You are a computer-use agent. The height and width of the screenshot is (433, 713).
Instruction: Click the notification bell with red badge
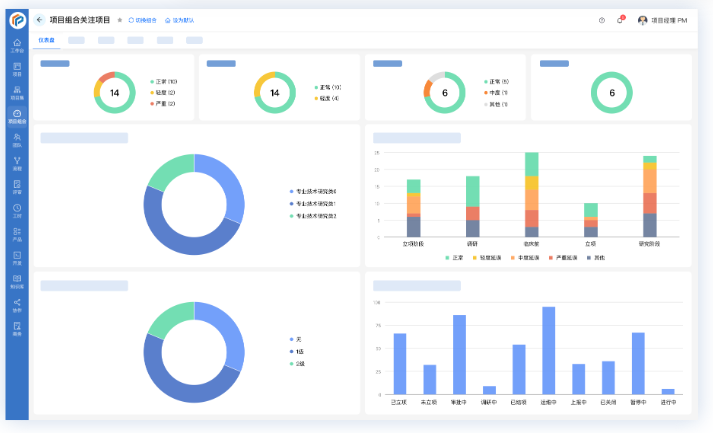[x=619, y=20]
